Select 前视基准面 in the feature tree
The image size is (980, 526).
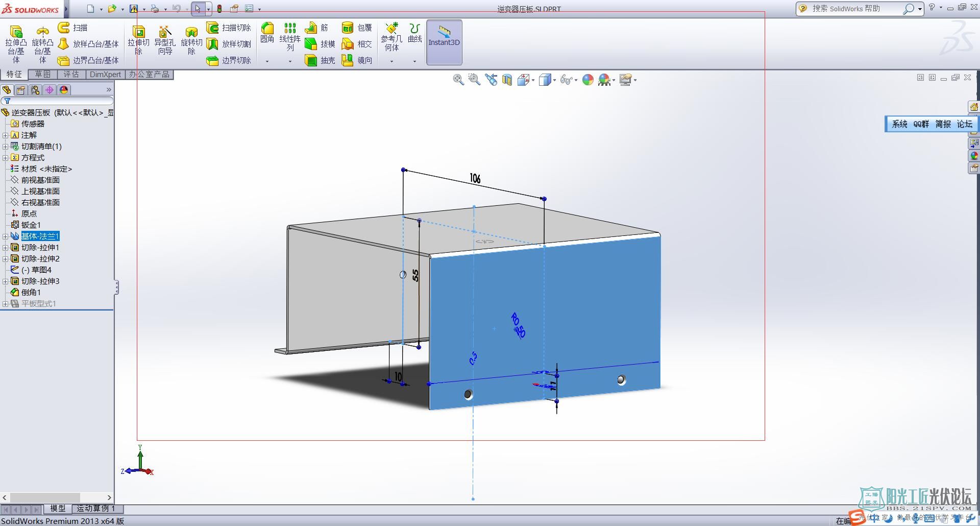40,180
